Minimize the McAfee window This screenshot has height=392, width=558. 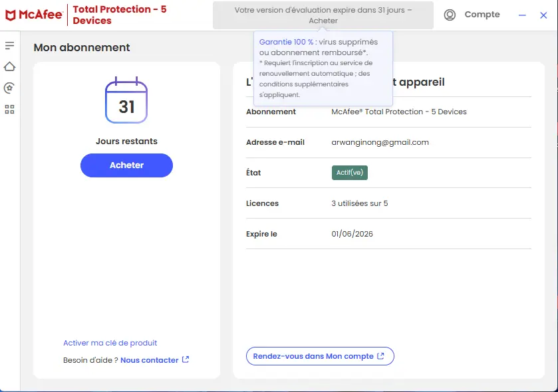(x=522, y=15)
